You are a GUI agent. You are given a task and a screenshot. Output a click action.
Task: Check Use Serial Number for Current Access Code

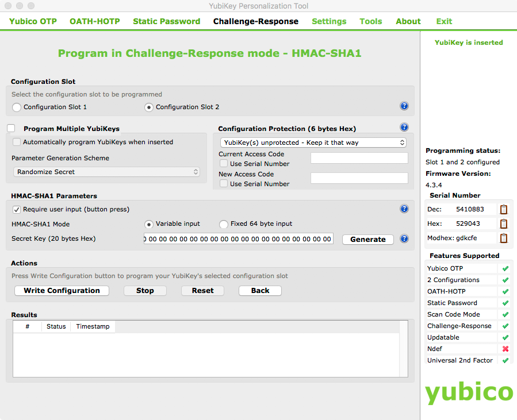(224, 163)
